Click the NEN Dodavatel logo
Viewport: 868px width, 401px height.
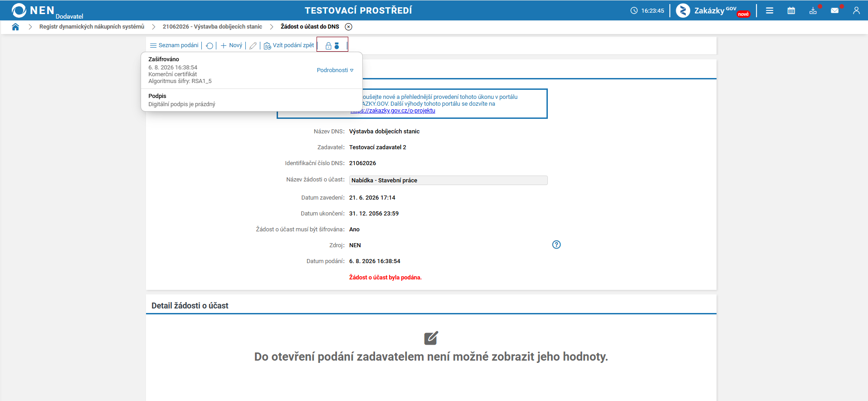47,10
